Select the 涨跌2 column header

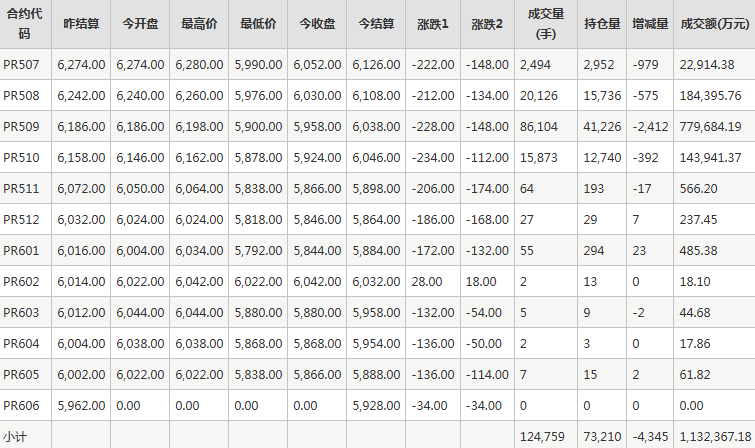(x=487, y=24)
